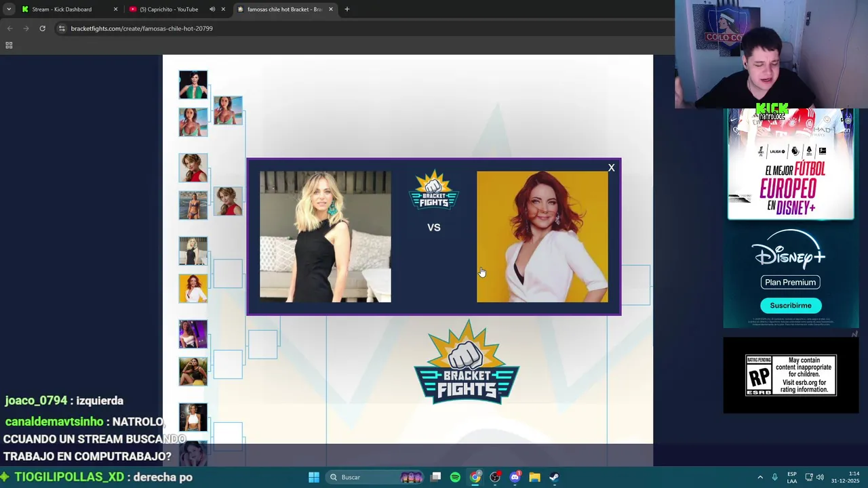Open Spotify from the taskbar
Viewport: 868px width, 488px height.
click(455, 477)
